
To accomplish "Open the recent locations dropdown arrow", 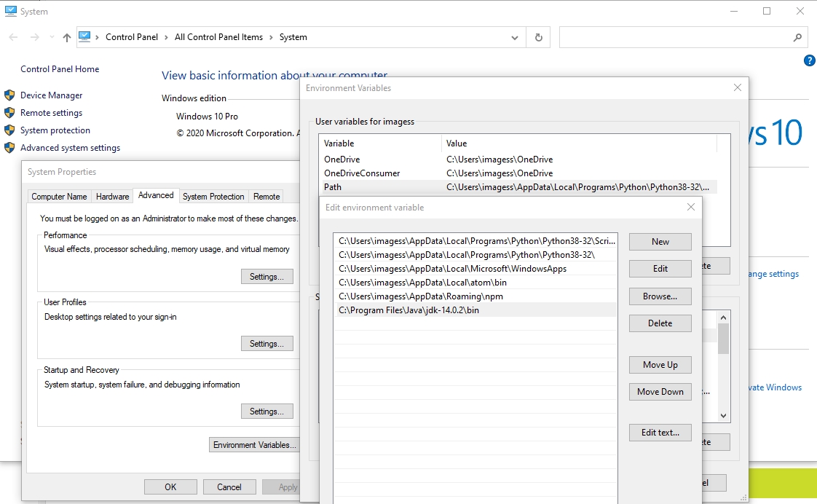I will click(x=52, y=37).
